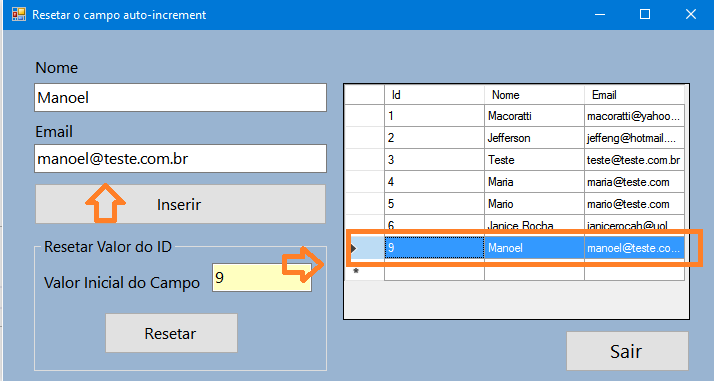Sort grid by the Id column header
The image size is (714, 382).
434,95
